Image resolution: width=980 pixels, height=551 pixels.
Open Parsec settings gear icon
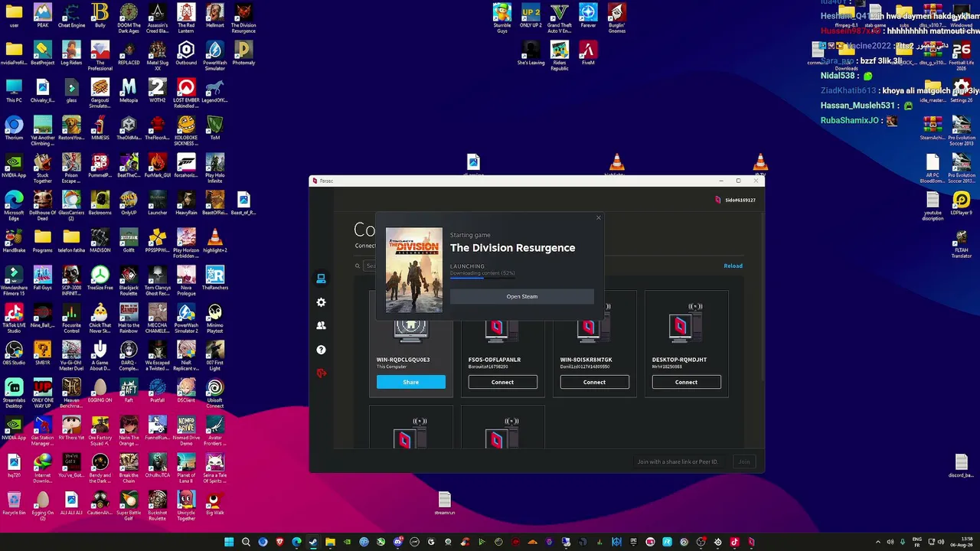[x=321, y=302]
